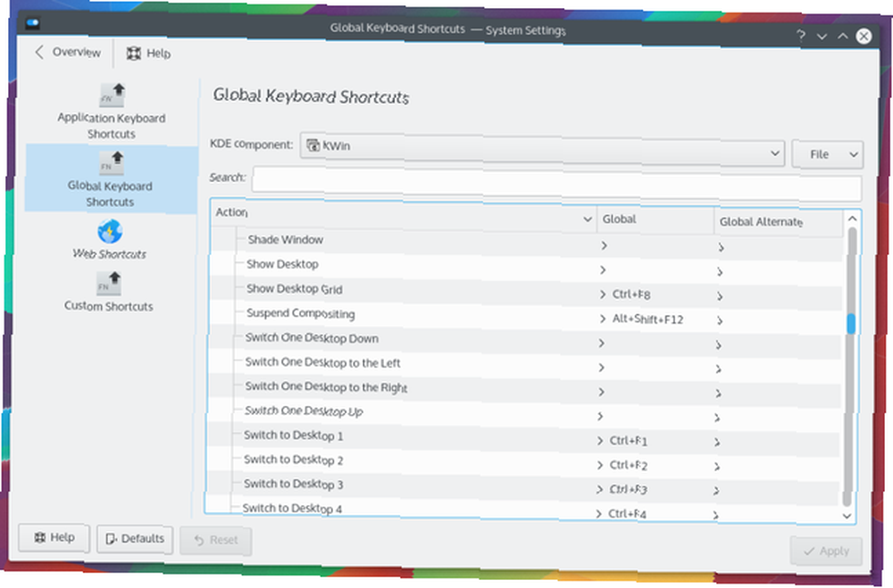893x588 pixels.
Task: Click the Ctrl+F4 shortcut value
Action: click(x=627, y=513)
